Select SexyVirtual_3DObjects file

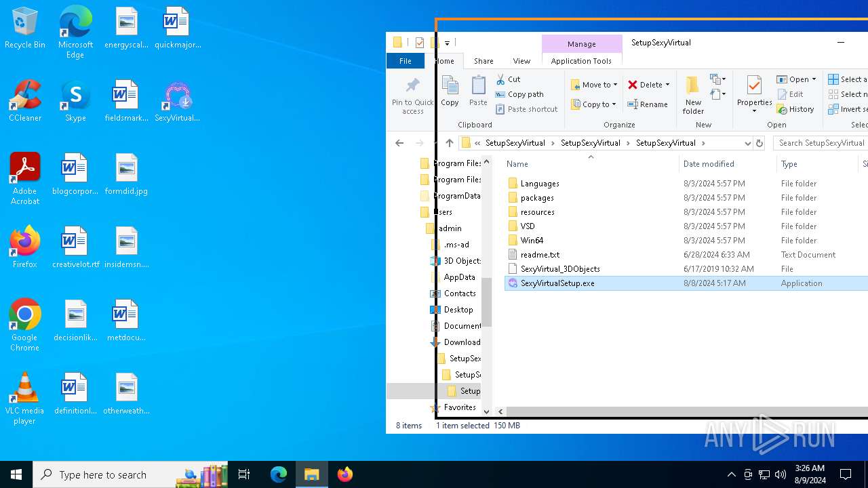pyautogui.click(x=560, y=269)
